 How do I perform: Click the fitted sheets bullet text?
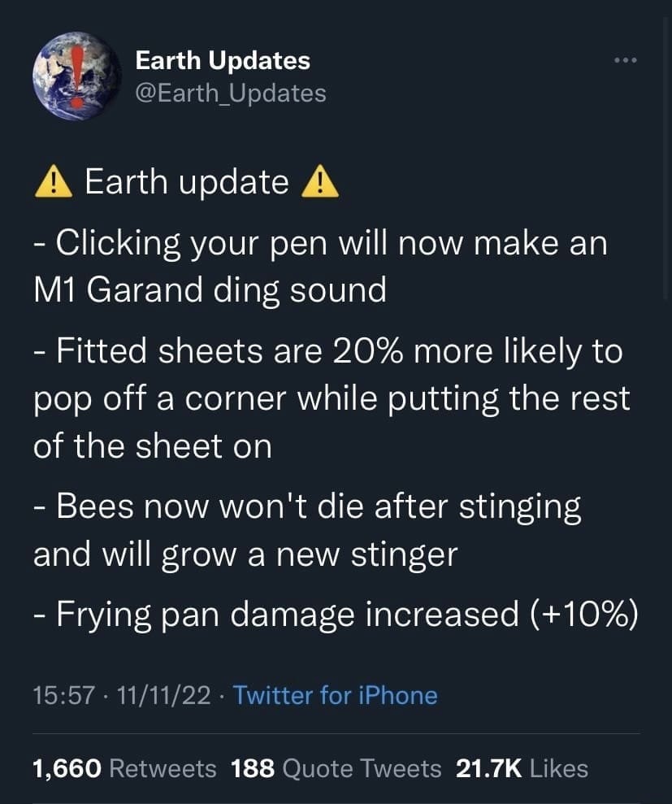331,399
